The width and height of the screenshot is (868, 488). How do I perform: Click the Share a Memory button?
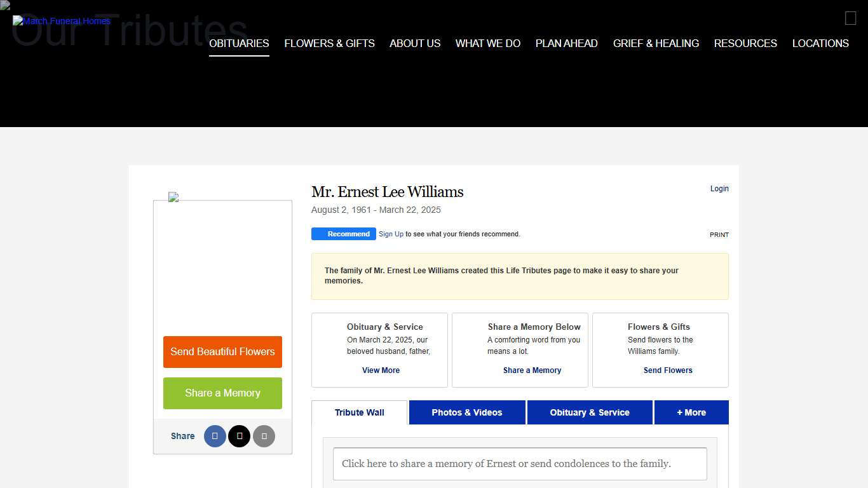click(x=222, y=393)
